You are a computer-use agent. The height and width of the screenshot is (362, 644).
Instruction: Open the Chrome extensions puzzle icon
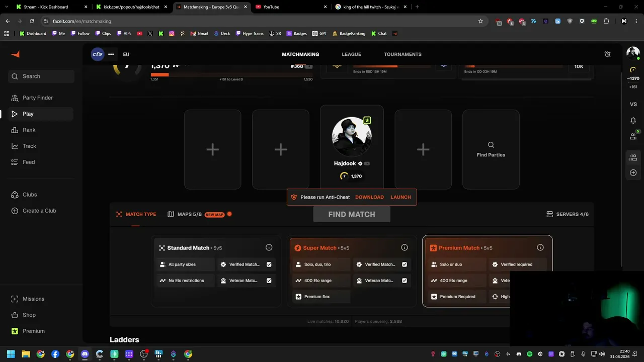(606, 21)
